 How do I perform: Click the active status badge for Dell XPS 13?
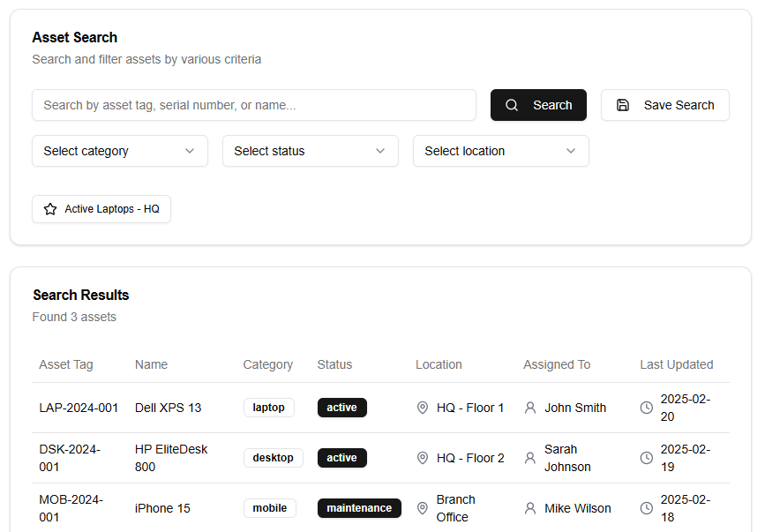pyautogui.click(x=342, y=408)
